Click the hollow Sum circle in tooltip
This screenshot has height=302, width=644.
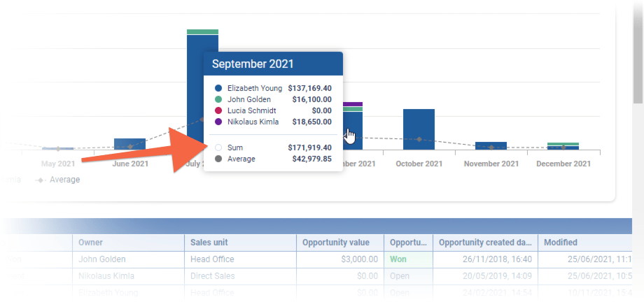click(x=218, y=148)
